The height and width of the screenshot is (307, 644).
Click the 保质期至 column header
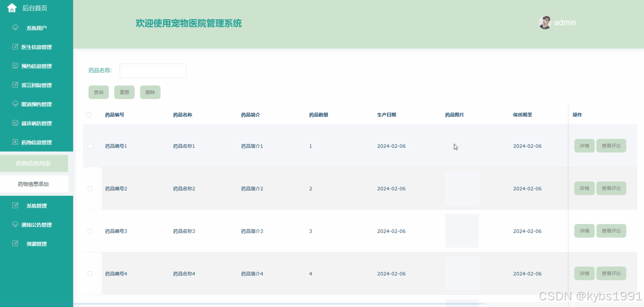523,115
